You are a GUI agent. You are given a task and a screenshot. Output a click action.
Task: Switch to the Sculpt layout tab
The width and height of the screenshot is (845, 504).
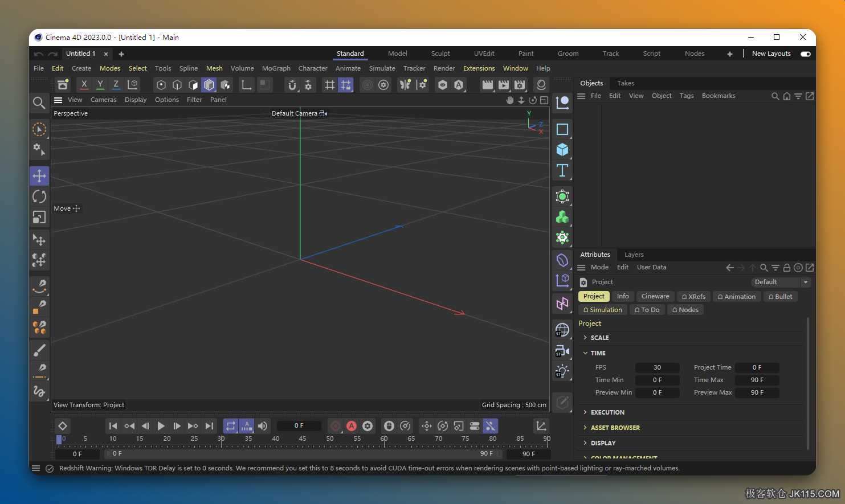pyautogui.click(x=440, y=54)
